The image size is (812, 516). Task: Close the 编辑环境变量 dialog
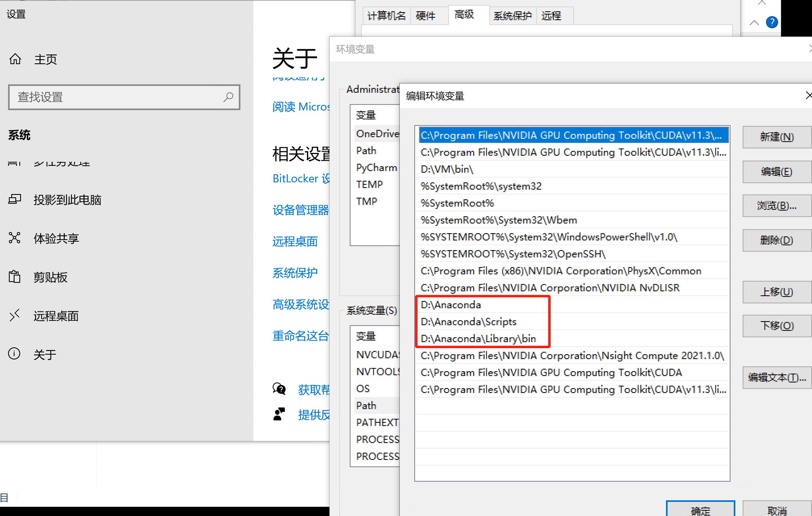point(808,95)
